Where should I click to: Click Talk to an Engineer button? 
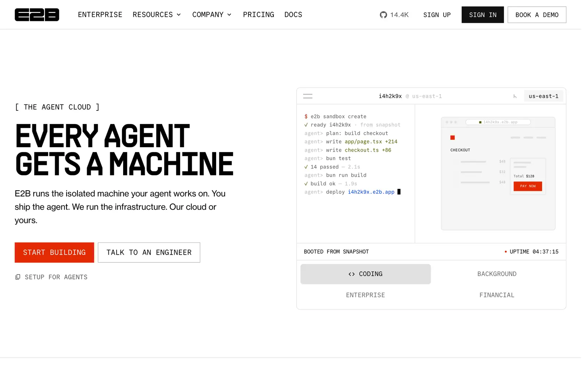tap(149, 252)
